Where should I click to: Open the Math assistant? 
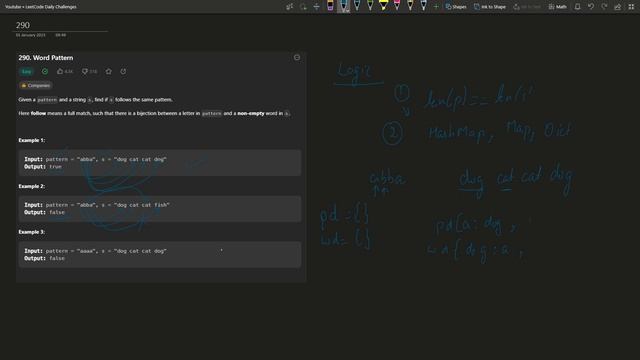[558, 7]
